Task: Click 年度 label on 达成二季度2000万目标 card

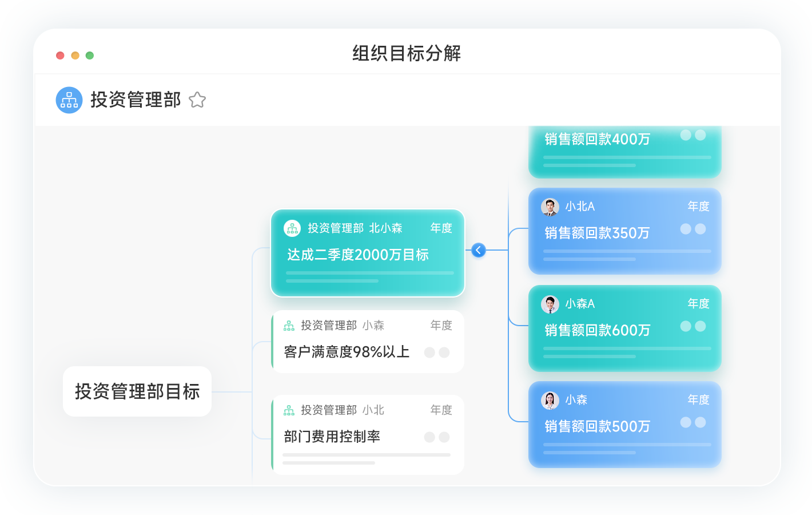Action: coord(441,228)
